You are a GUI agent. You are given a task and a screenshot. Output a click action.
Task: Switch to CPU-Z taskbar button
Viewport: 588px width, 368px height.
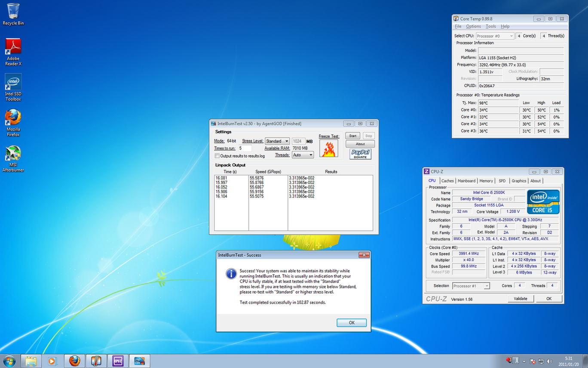tap(117, 361)
